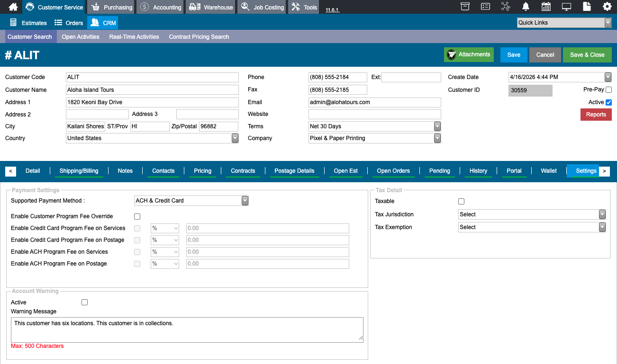The width and height of the screenshot is (617, 364).
Task: Uncheck the customer Active checkbox beside Reports
Action: point(608,102)
